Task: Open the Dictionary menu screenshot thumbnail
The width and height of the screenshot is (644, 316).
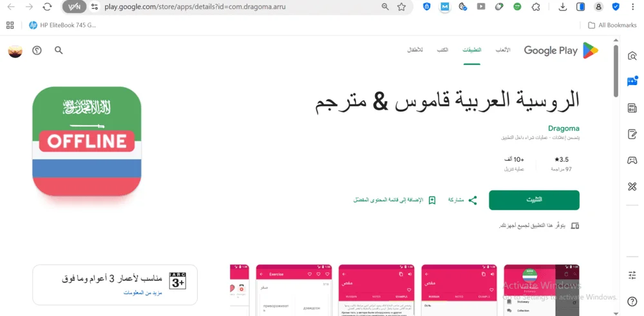Action: (542, 290)
